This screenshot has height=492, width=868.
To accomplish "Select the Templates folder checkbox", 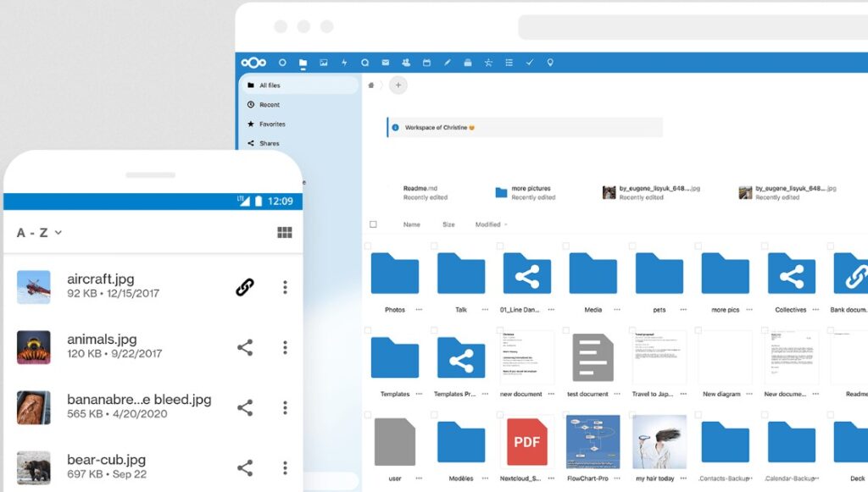I will (368, 331).
